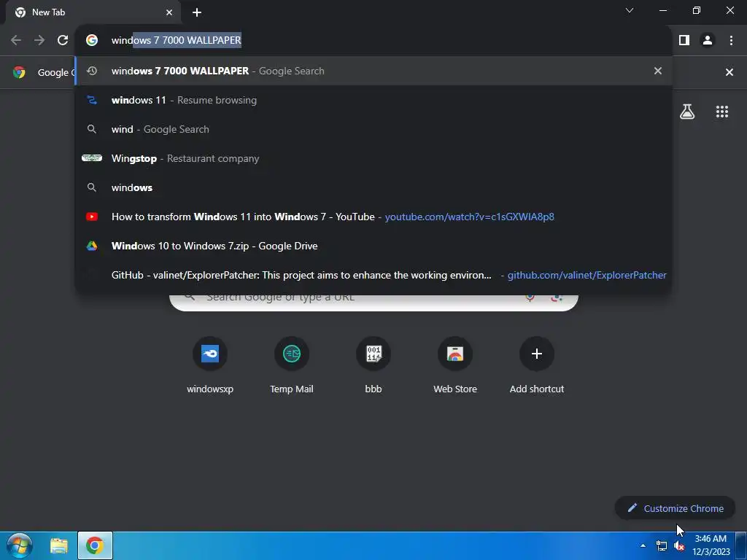Open the Windows Start orb
This screenshot has height=560, width=747.
coord(20,545)
